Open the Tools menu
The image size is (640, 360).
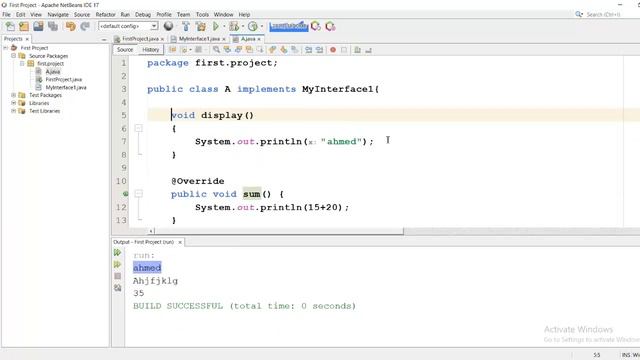pos(202,14)
